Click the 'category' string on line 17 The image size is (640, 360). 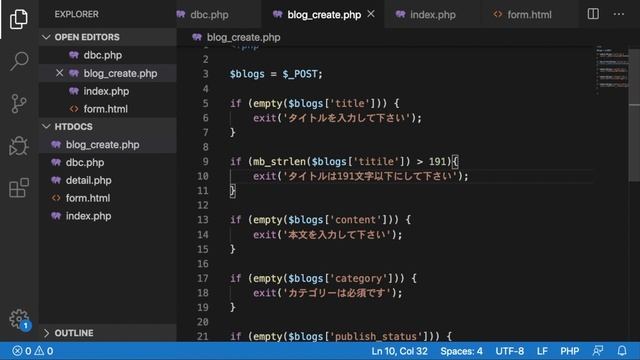(x=358, y=278)
